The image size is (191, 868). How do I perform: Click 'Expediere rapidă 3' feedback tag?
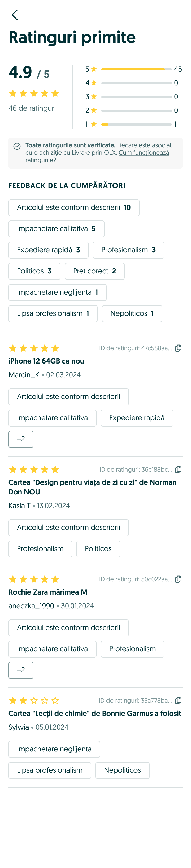[49, 250]
